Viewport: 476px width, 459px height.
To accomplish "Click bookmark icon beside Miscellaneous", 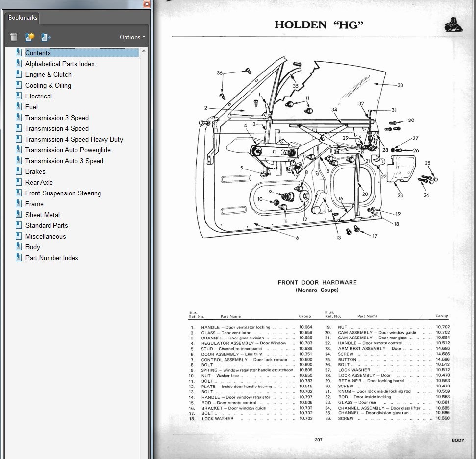I will pos(19,236).
